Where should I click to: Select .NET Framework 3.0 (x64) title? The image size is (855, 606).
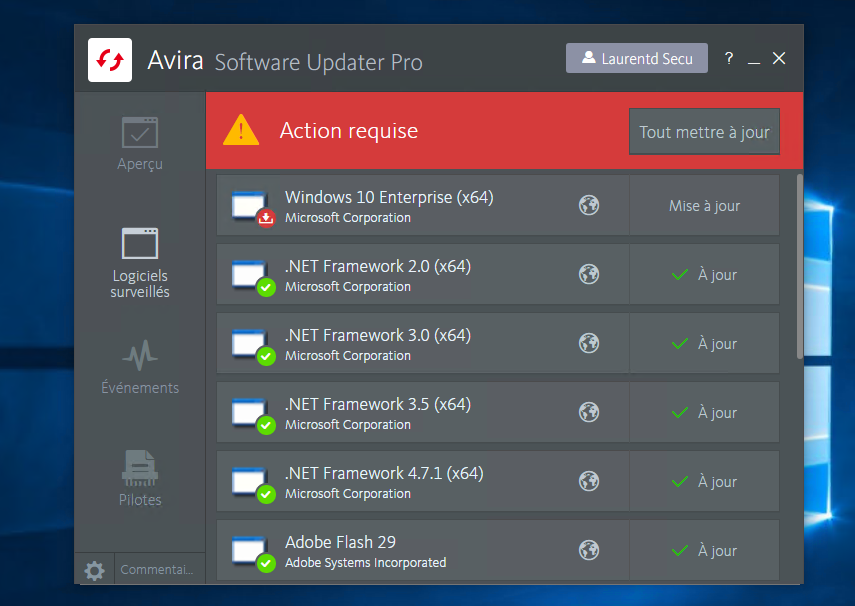click(x=377, y=335)
